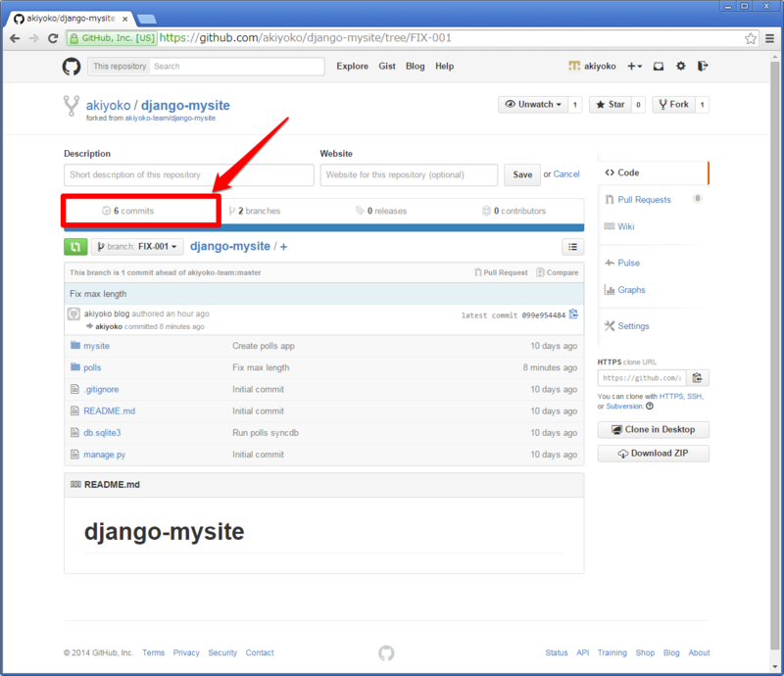Image resolution: width=784 pixels, height=676 pixels.
Task: Go forward with the browser arrow
Action: (33, 38)
